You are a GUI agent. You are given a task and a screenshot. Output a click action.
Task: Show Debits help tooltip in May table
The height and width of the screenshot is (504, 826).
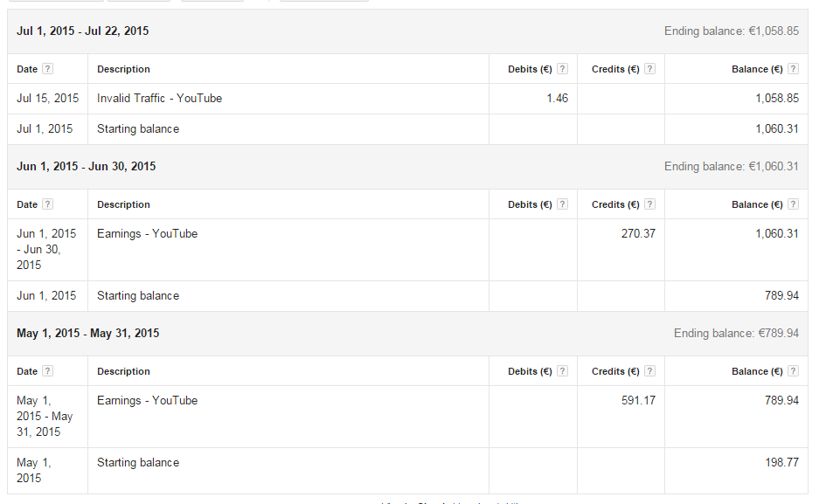coord(562,371)
